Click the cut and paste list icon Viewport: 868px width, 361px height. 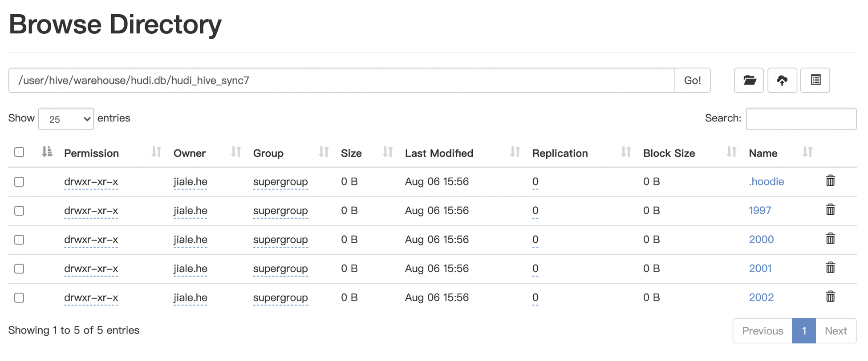tap(815, 80)
